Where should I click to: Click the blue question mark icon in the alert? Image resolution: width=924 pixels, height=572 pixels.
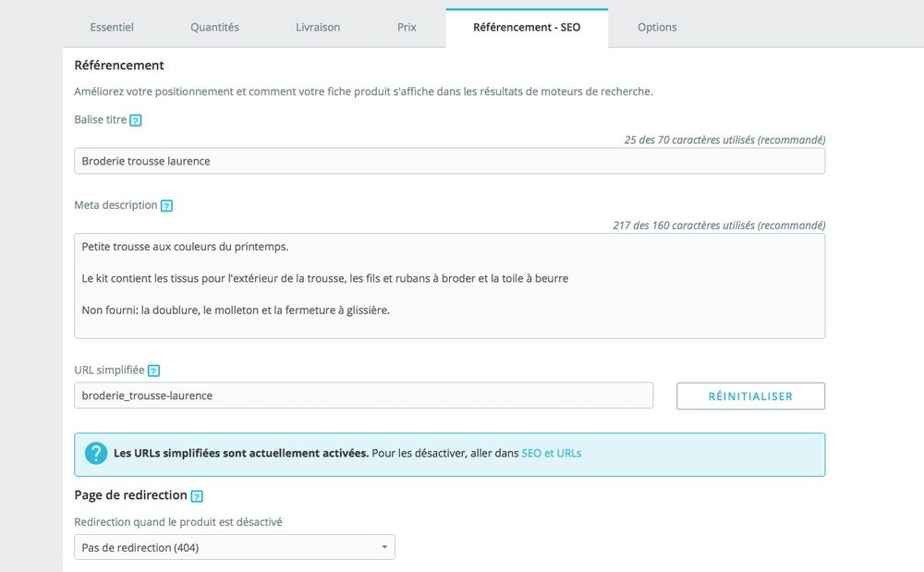click(96, 454)
